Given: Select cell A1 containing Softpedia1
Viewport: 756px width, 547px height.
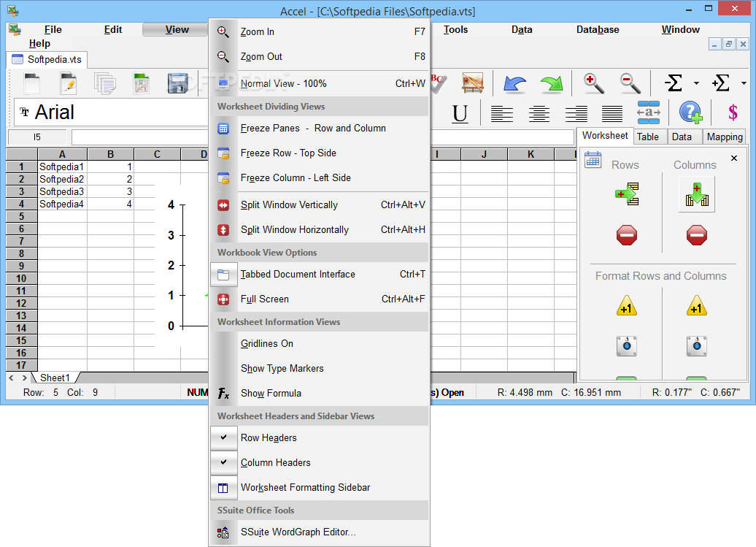Looking at the screenshot, I should pyautogui.click(x=62, y=167).
